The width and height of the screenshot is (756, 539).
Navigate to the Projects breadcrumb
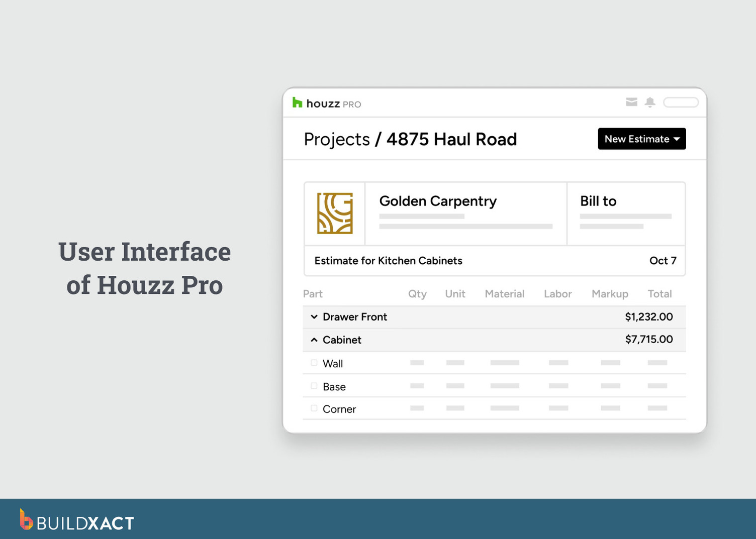click(x=336, y=139)
